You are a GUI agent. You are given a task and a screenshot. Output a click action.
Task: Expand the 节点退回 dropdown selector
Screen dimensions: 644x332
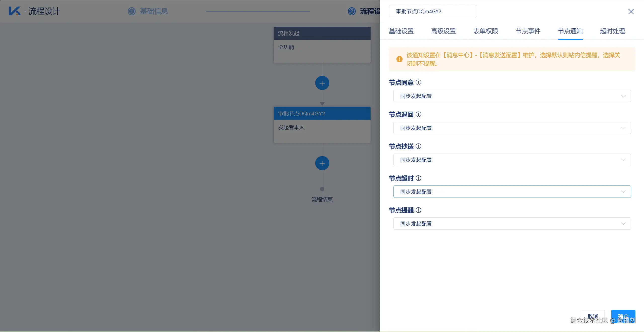click(512, 128)
